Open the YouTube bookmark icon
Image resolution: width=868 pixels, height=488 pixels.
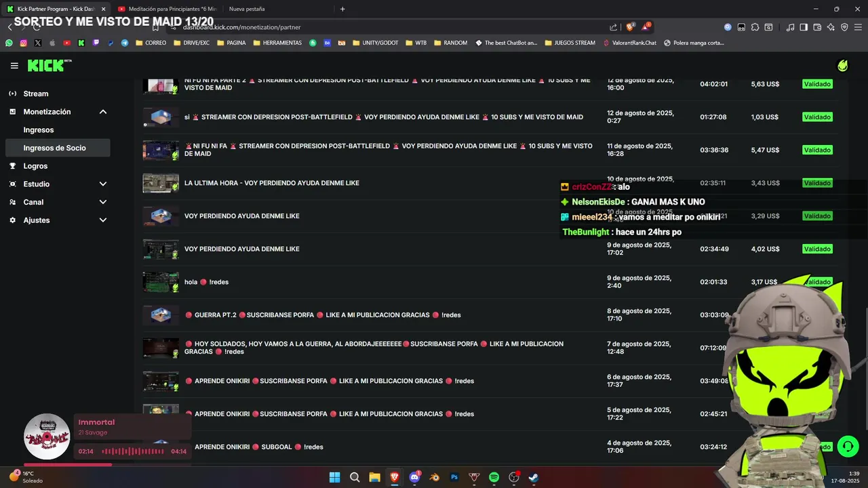(66, 43)
